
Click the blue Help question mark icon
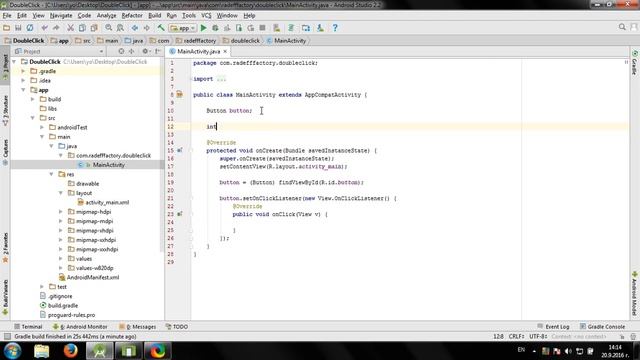coord(335,28)
